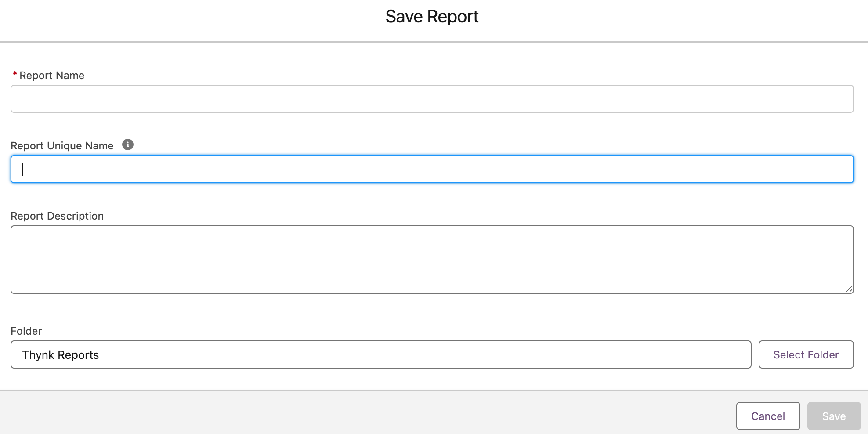Click the disabled Save button
This screenshot has height=434, width=868.
coord(834,416)
